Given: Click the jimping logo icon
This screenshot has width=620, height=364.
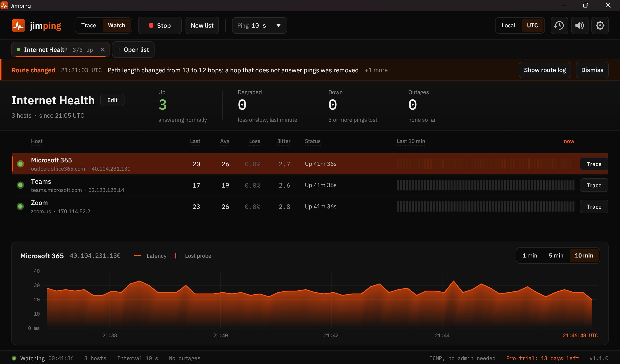Looking at the screenshot, I should click(x=18, y=25).
